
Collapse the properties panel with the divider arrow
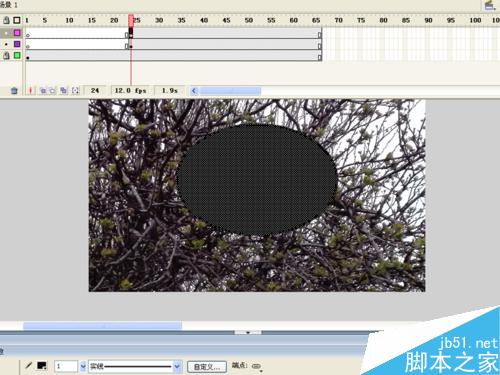tap(248, 332)
